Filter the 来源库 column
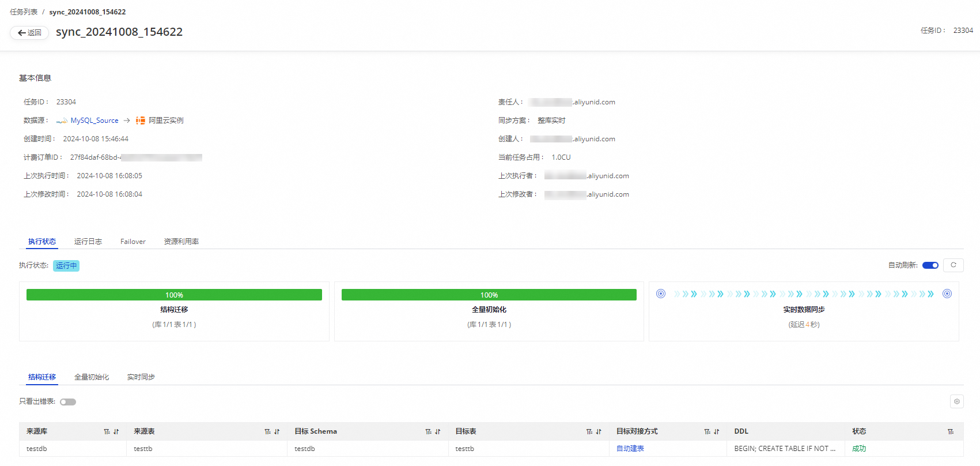Viewport: 980px width, 466px height. (107, 431)
